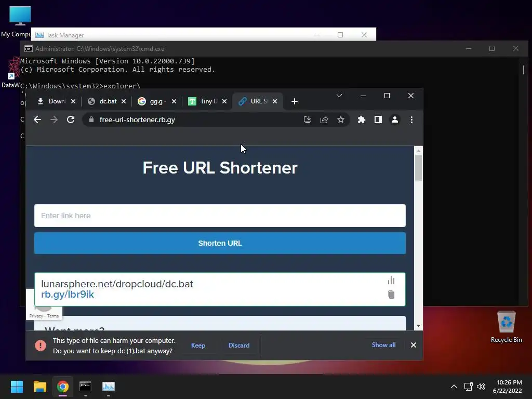Focus the Enter link here field
This screenshot has width=532, height=399.
pos(220,216)
